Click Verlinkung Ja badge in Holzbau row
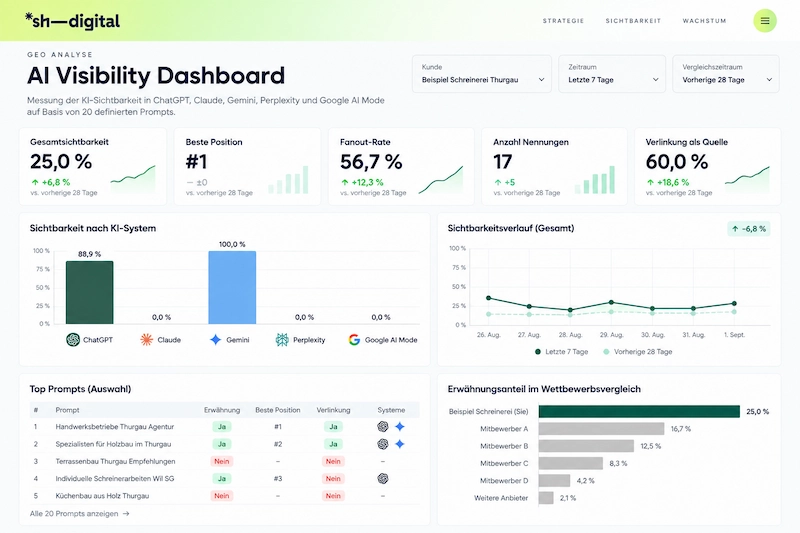800x533 pixels. tap(333, 444)
